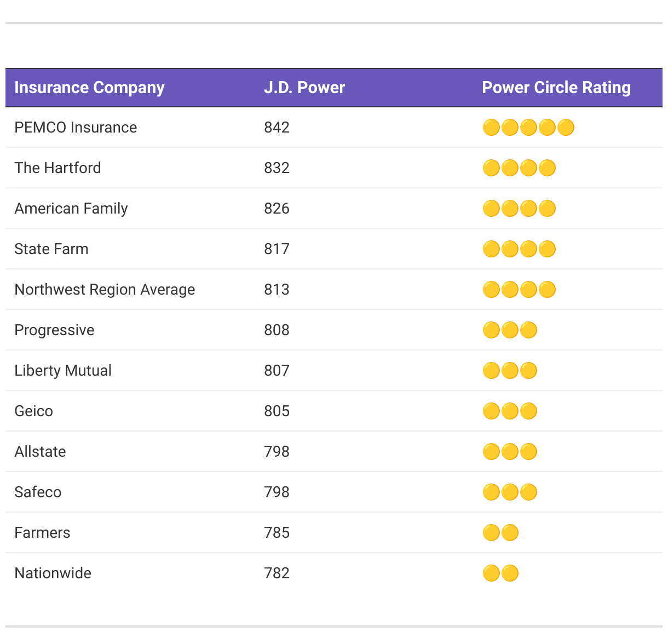
Task: Click State Farm's score of 817
Action: pyautogui.click(x=277, y=249)
